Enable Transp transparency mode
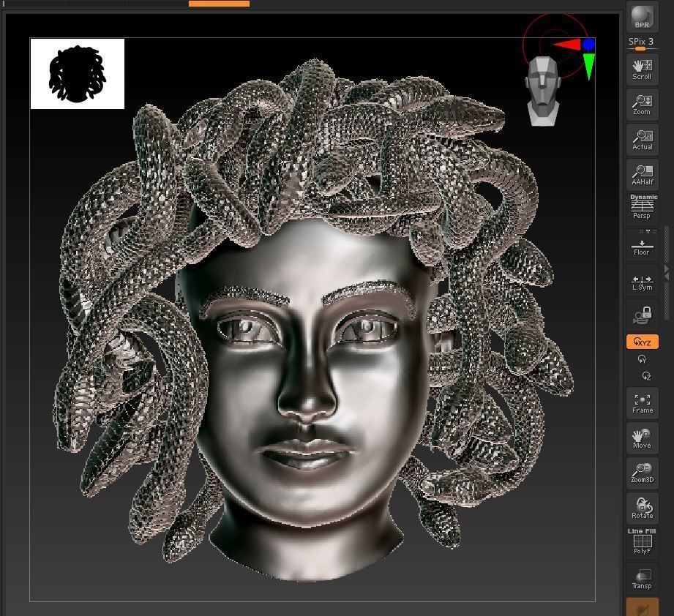 pyautogui.click(x=641, y=577)
